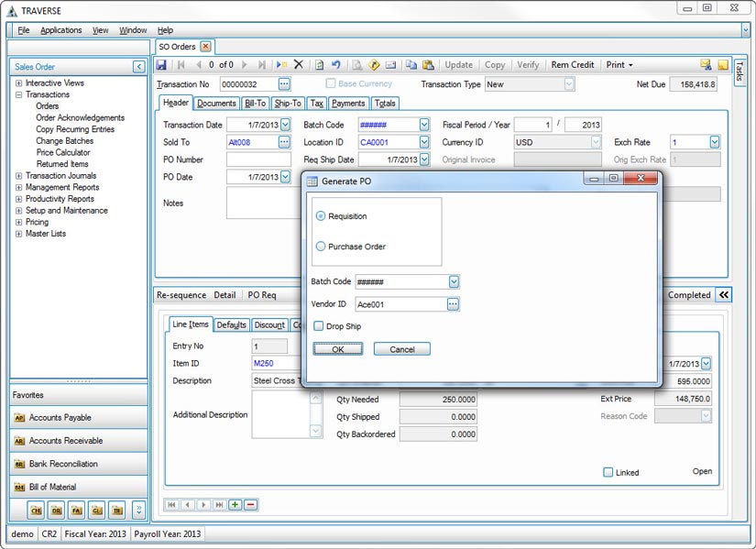Image resolution: width=756 pixels, height=549 pixels.
Task: Open the GL module folder icon
Action: pyautogui.click(x=97, y=510)
